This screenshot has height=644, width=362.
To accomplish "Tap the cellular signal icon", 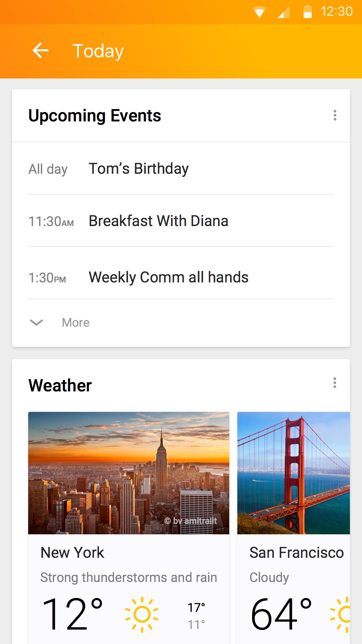I will pyautogui.click(x=284, y=12).
